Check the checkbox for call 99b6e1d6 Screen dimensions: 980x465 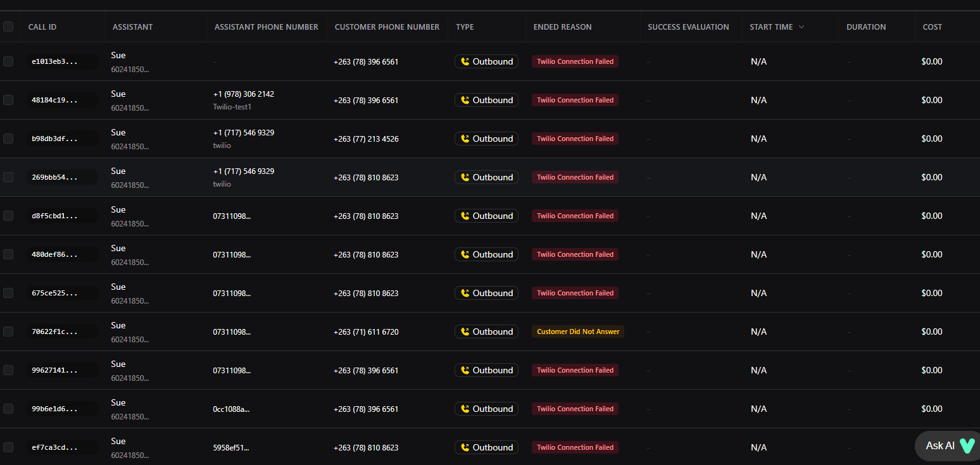8,409
